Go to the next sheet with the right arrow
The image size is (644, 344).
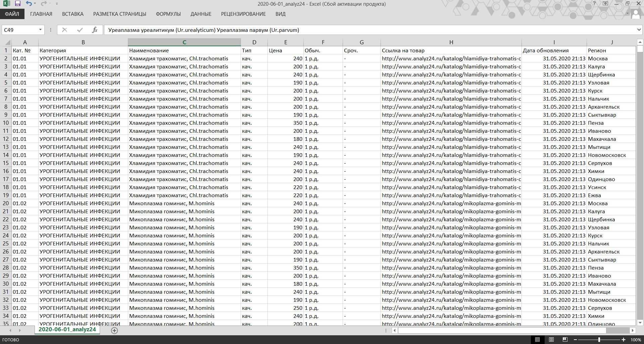(20, 330)
